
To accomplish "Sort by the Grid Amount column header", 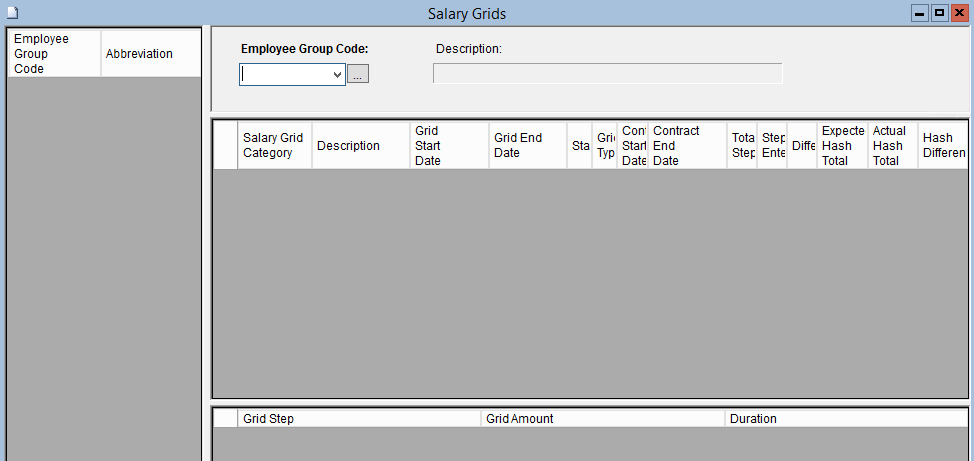I will click(x=602, y=419).
